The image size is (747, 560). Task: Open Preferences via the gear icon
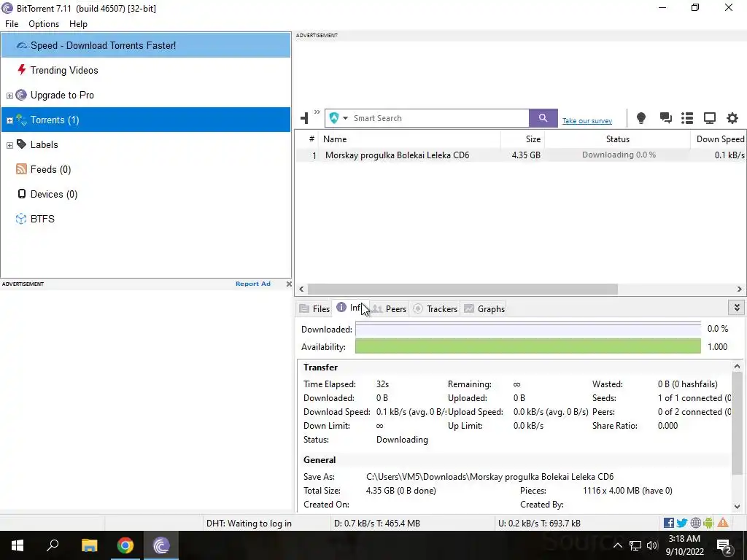(732, 118)
